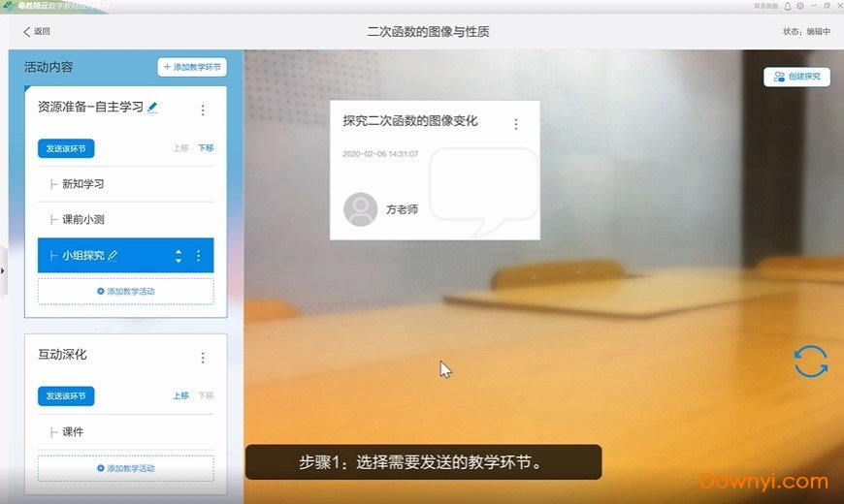Go back using the 返回 button

tap(36, 32)
